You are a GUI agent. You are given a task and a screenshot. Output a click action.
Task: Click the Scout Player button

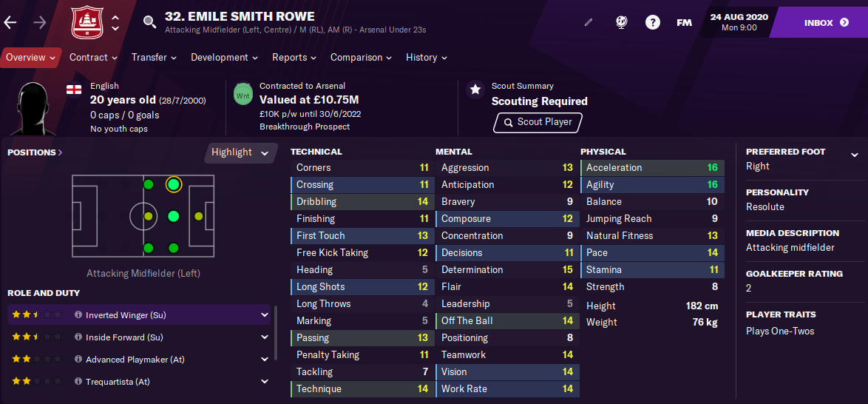click(x=537, y=123)
